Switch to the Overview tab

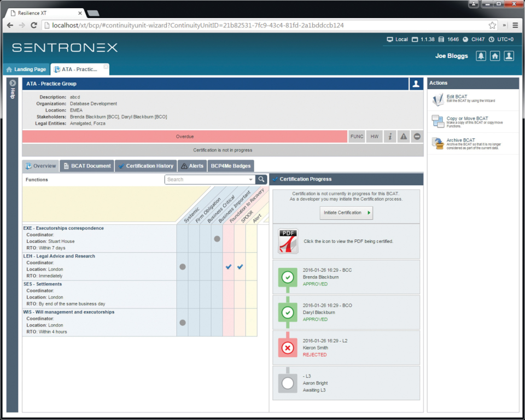tap(40, 166)
